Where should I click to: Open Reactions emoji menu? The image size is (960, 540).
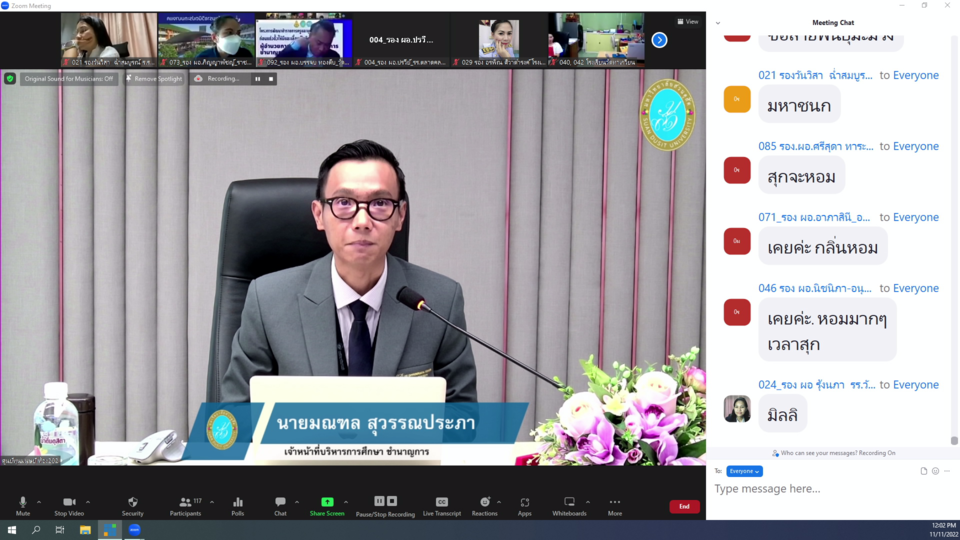click(484, 506)
